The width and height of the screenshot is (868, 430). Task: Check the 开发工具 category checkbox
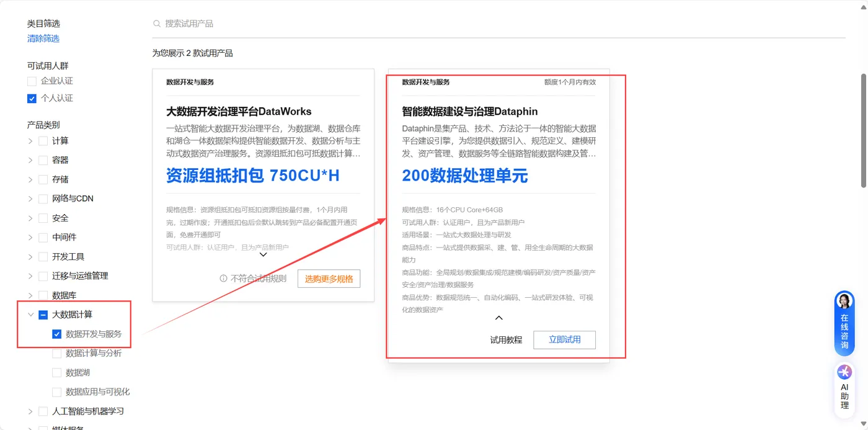point(43,256)
